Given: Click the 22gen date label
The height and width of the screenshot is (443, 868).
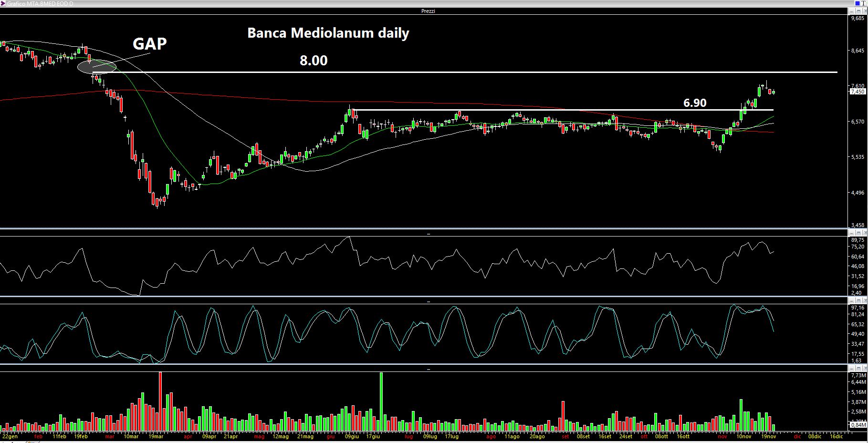Looking at the screenshot, I should [10, 436].
